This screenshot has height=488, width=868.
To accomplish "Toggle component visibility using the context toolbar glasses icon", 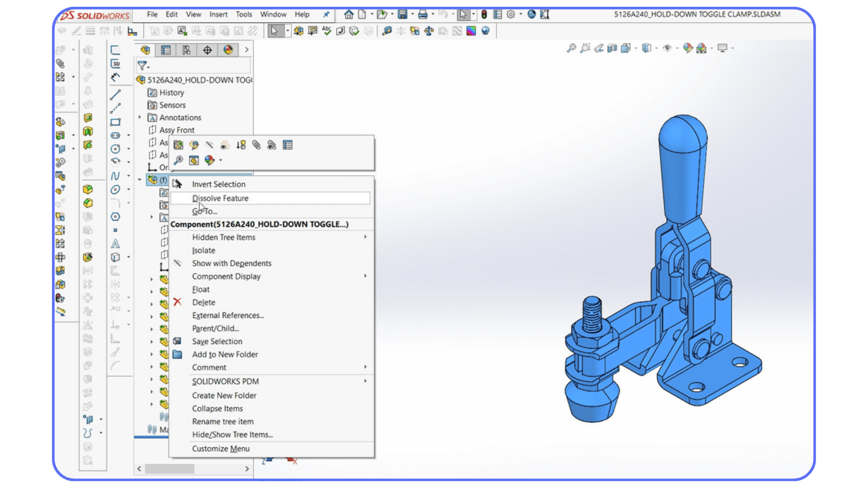I will click(x=209, y=145).
